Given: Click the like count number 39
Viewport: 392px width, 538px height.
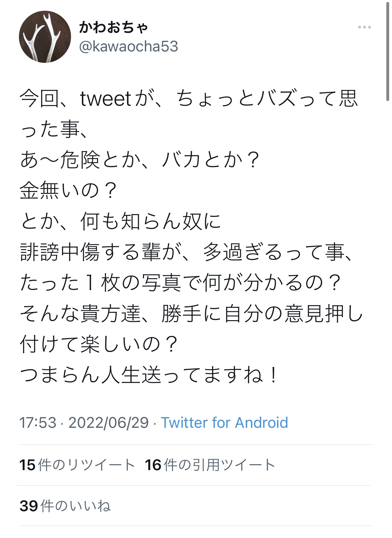Looking at the screenshot, I should (29, 506).
